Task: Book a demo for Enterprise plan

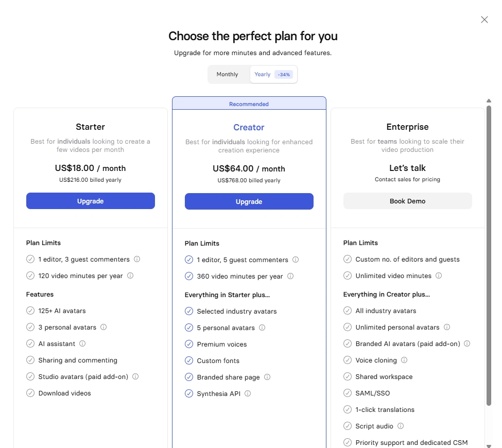Action: pos(408,201)
